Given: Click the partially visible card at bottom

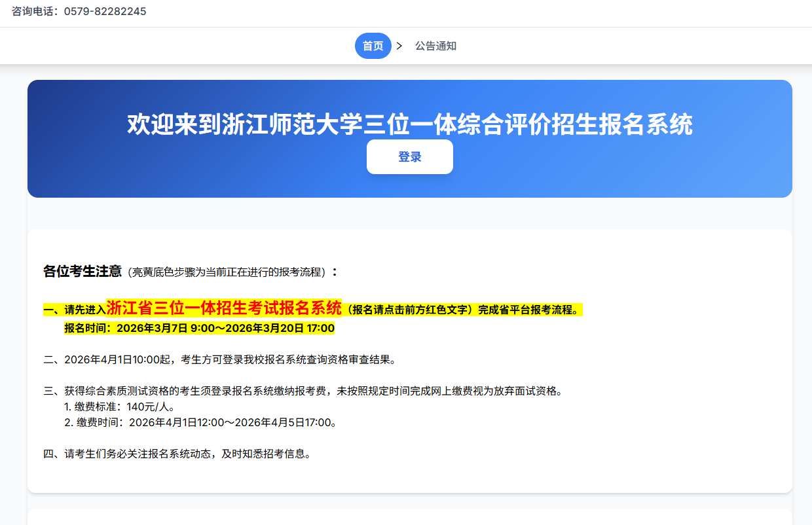Looking at the screenshot, I should click(409, 517).
